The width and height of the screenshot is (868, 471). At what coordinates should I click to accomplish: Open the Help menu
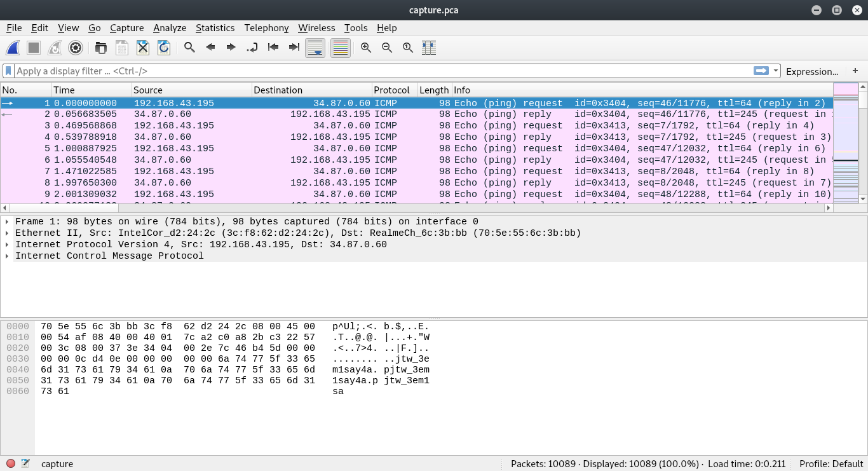(x=386, y=28)
